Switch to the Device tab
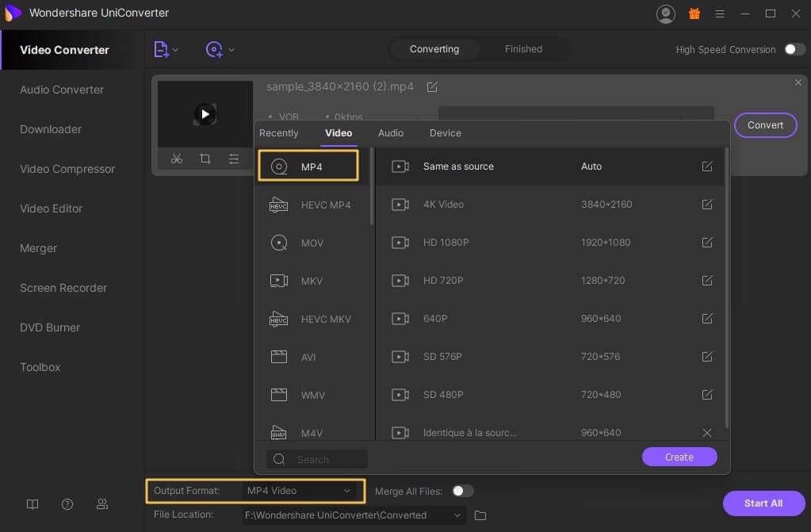The image size is (811, 532). 445,133
